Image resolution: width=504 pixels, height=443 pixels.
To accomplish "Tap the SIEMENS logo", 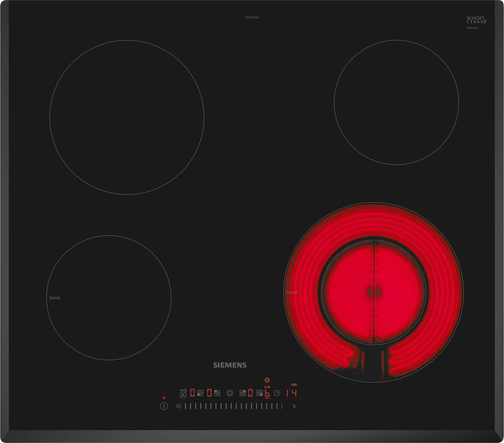I will 230,365.
